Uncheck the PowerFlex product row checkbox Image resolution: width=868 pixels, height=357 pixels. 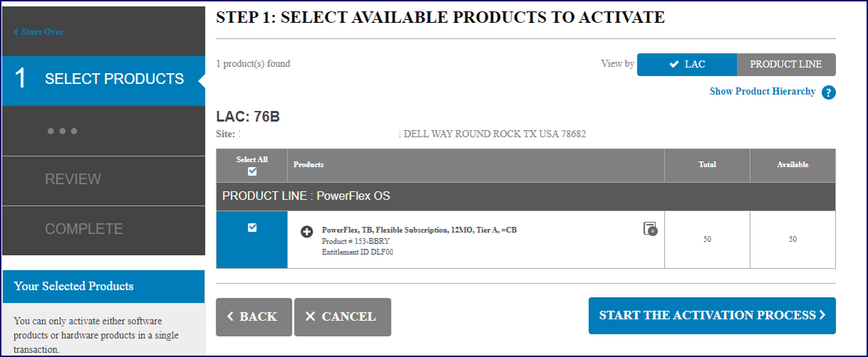tap(252, 228)
